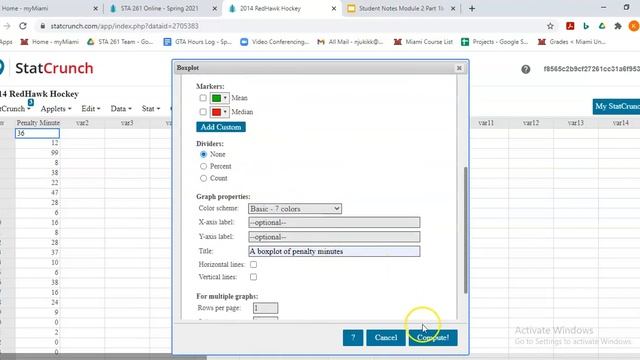Open the Mean marker green color dropdown
640x360 pixels.
[x=220, y=98]
